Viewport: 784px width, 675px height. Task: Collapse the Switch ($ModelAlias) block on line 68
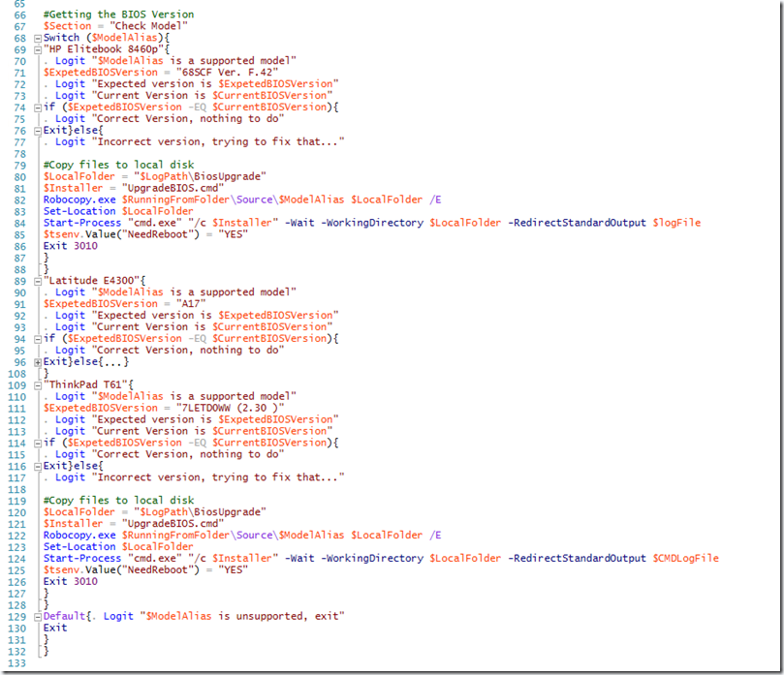37,38
